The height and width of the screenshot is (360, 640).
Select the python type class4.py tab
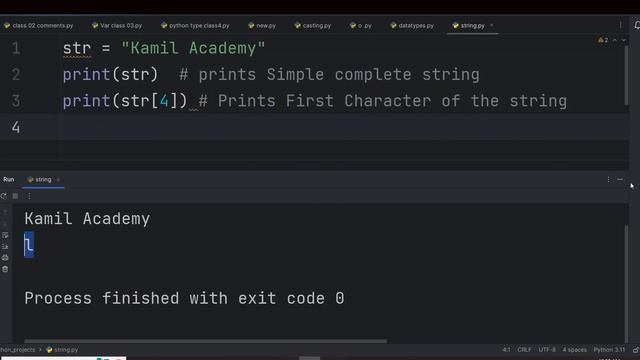pos(195,25)
